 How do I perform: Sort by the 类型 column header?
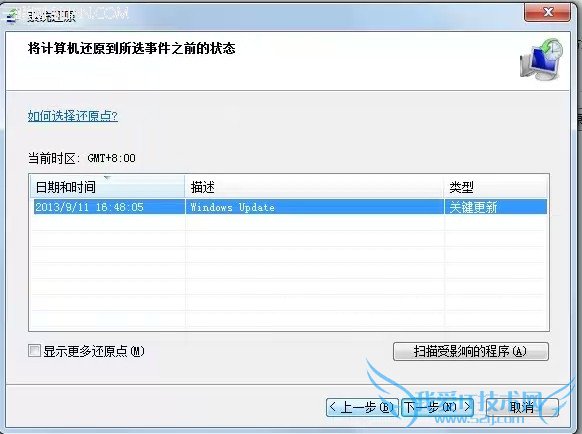coord(496,187)
